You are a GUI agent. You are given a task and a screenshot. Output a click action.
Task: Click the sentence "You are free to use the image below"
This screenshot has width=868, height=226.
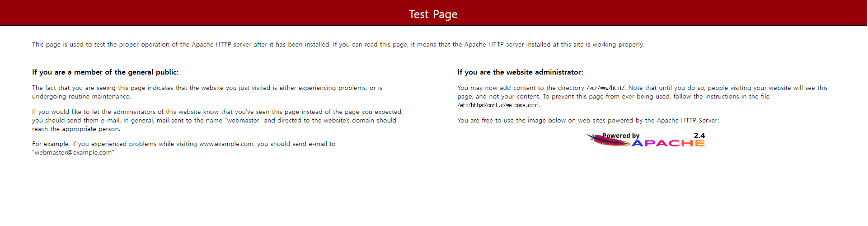[588, 121]
